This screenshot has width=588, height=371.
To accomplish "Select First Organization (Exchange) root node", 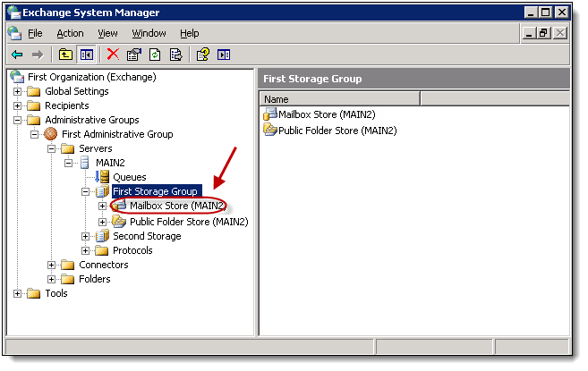I will coord(92,77).
